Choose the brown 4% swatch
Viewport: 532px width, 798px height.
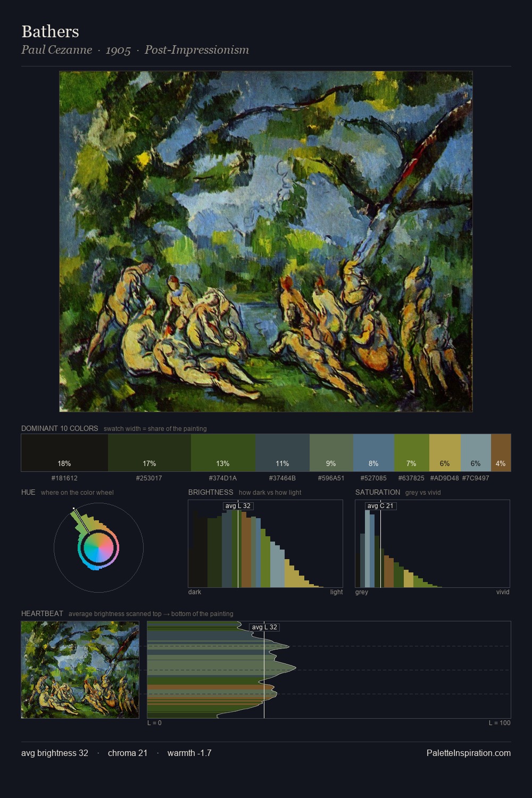[501, 453]
